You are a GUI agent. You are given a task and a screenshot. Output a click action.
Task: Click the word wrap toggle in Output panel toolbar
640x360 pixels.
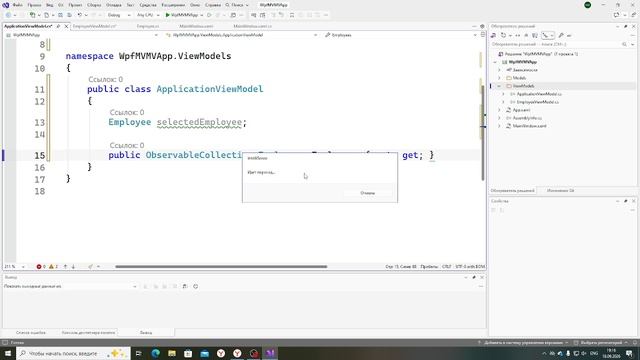tap(185, 287)
